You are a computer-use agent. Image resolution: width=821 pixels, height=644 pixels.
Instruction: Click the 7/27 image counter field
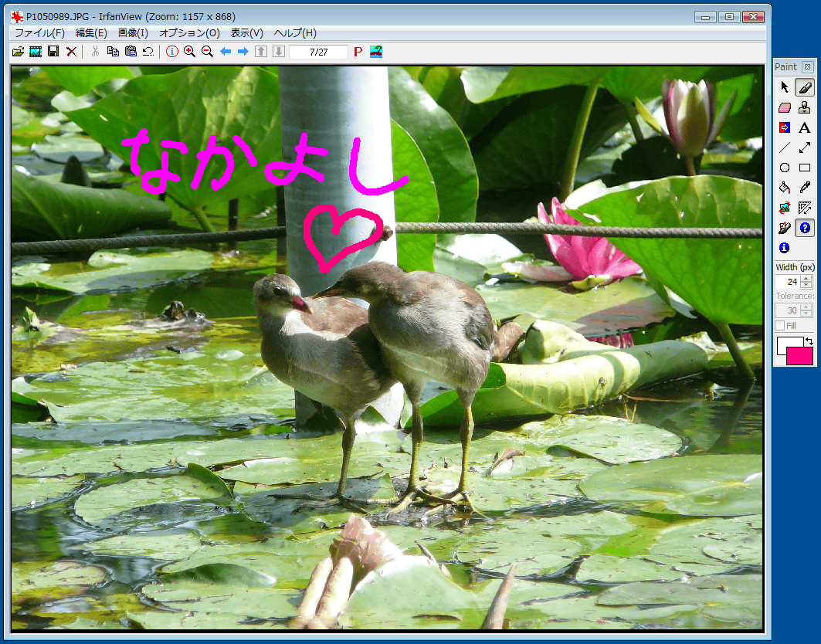317,52
